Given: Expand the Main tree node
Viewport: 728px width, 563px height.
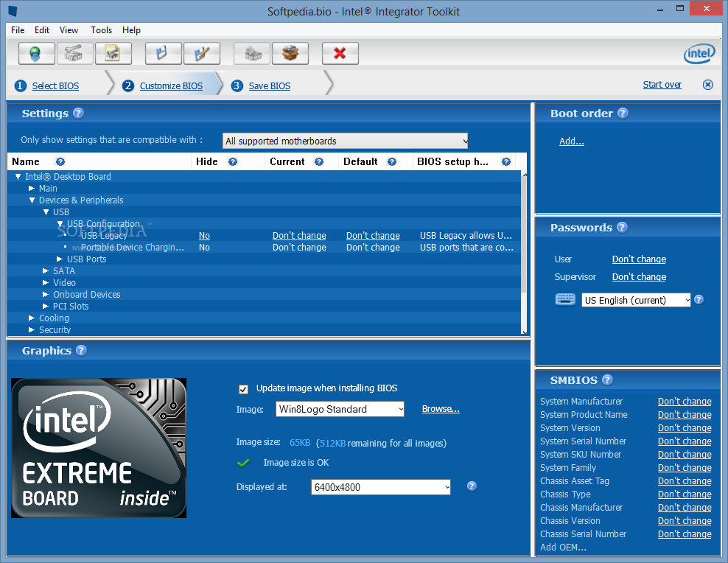Looking at the screenshot, I should coord(32,189).
